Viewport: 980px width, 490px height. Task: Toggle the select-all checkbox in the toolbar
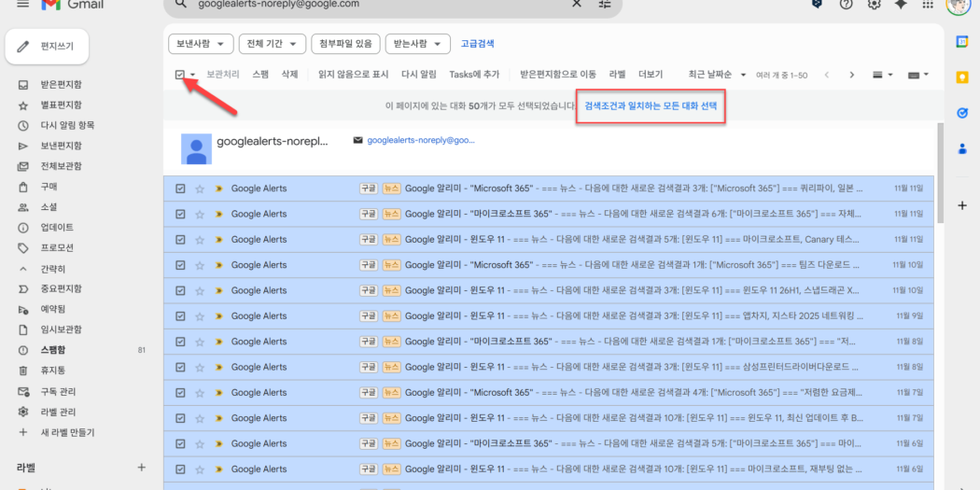click(179, 75)
